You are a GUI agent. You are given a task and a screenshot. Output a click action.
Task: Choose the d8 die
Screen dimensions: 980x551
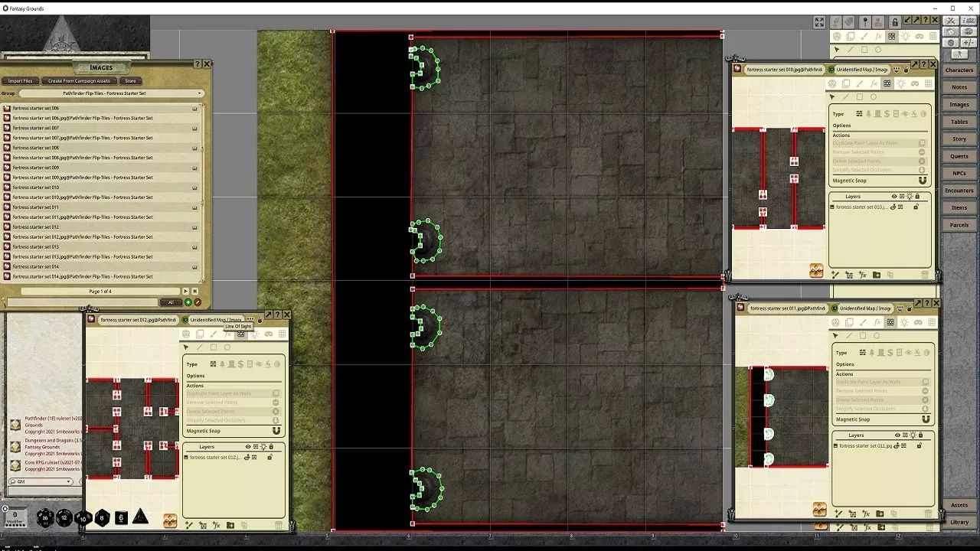coord(102,518)
